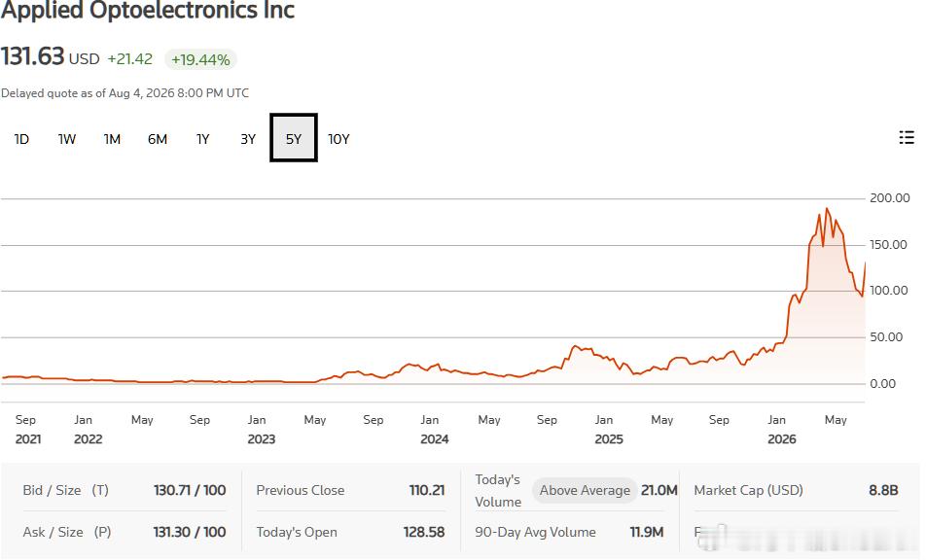Click the Applied Optoelectronics Inc title
This screenshot has width=926, height=560.
pyautogui.click(x=148, y=10)
